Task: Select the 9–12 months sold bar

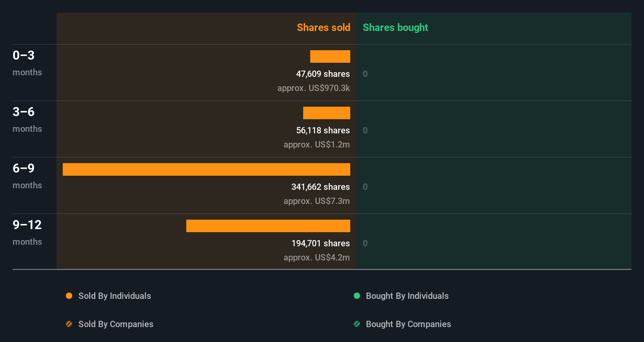Action: click(x=268, y=226)
